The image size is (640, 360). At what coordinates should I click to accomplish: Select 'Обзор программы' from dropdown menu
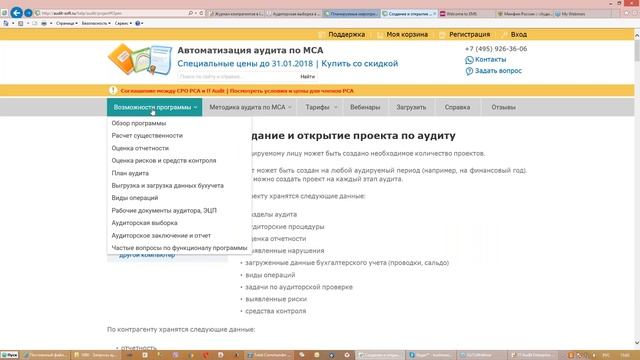click(x=139, y=123)
